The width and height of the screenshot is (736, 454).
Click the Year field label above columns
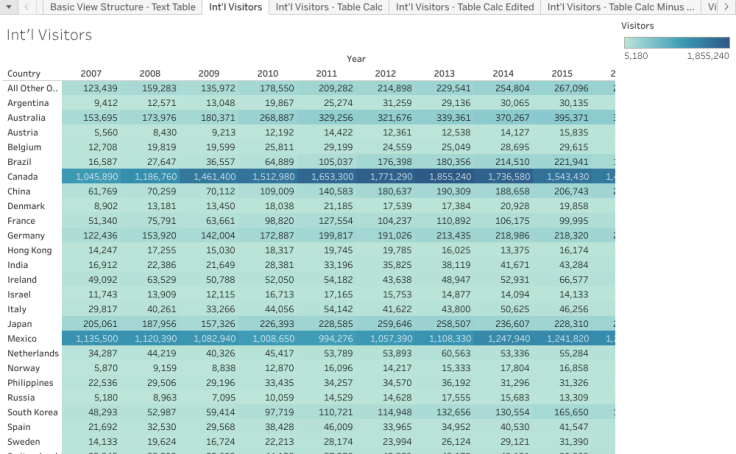point(356,59)
